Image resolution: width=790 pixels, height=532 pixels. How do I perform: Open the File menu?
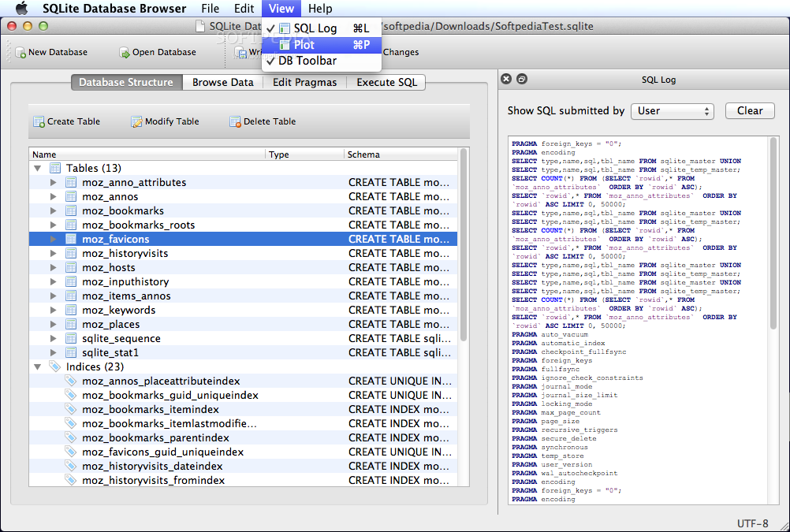coord(210,9)
